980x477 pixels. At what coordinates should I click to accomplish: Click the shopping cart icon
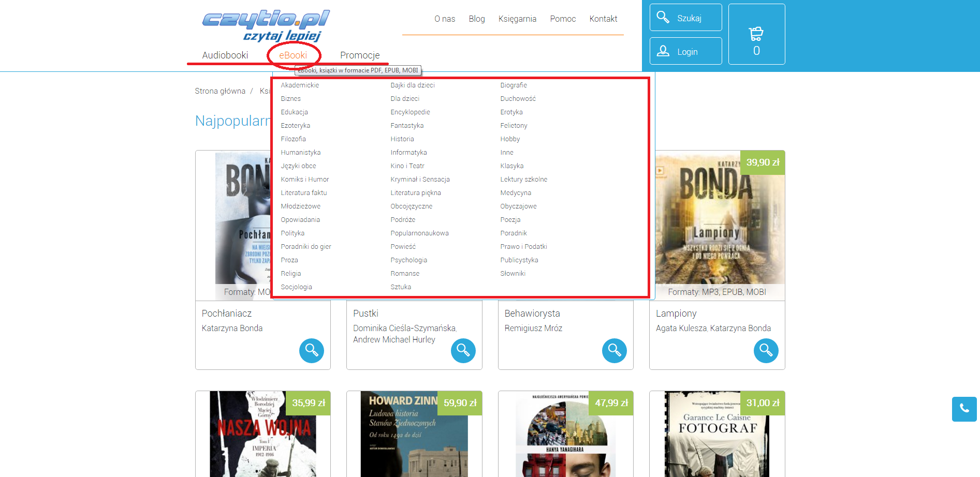756,34
